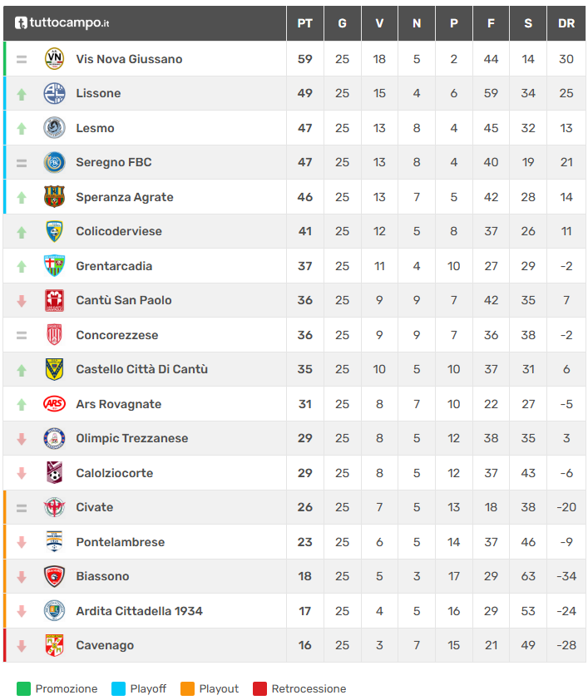Open the Seregno FBC team link
588x700 pixels.
(114, 162)
